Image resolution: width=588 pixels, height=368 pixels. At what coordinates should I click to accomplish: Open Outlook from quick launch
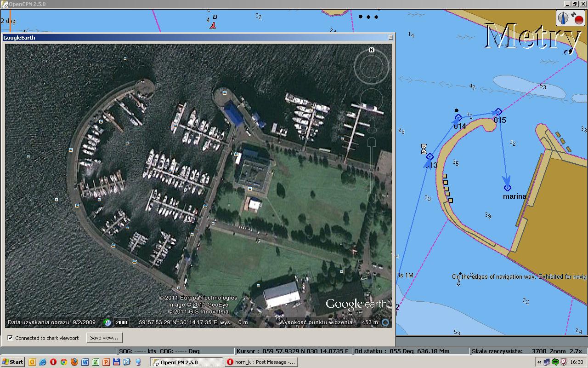point(32,362)
